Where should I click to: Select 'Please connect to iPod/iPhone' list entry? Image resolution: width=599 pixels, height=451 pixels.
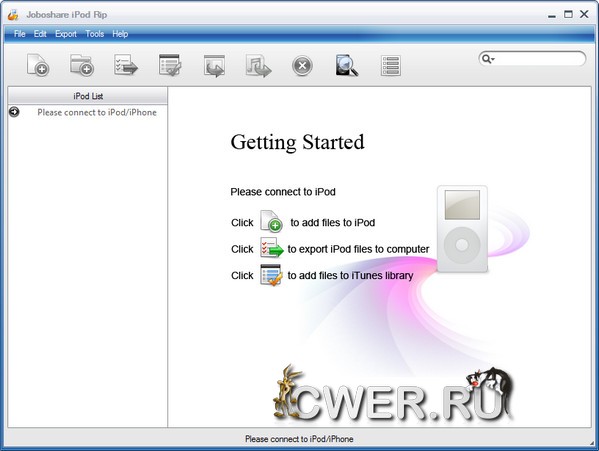97,112
